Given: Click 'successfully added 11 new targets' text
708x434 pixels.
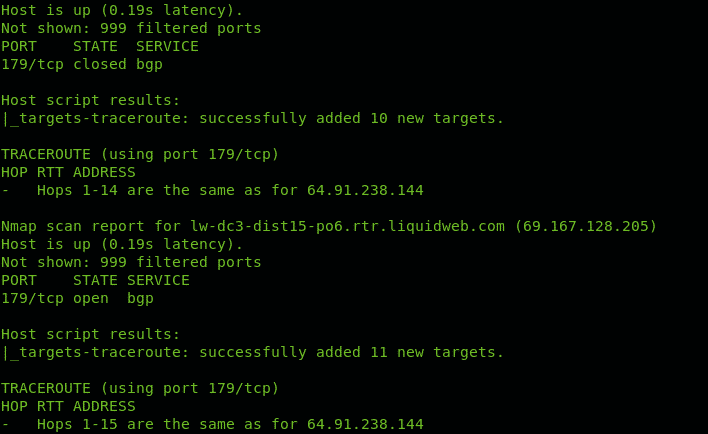Looking at the screenshot, I should [x=351, y=352].
